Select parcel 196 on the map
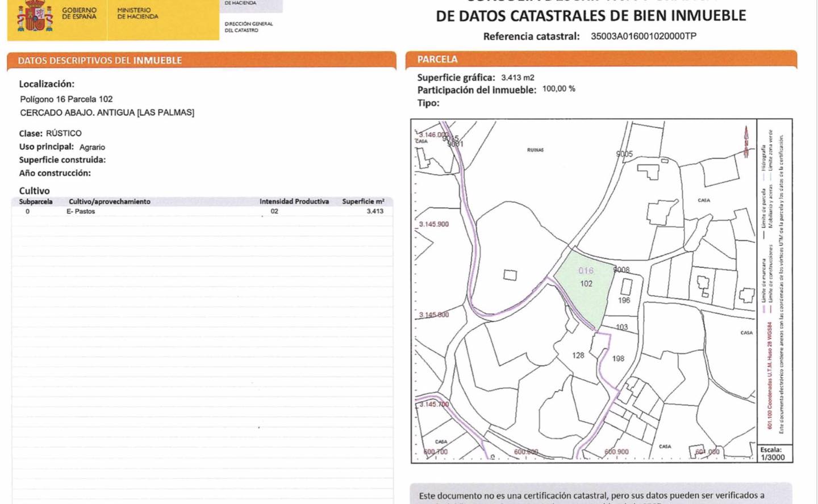The image size is (818, 504). (x=624, y=300)
